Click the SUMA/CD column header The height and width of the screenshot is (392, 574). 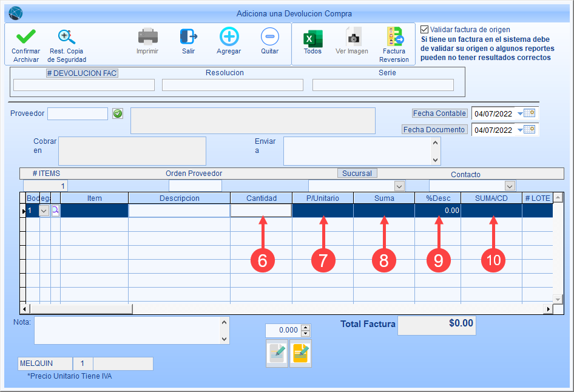(491, 198)
